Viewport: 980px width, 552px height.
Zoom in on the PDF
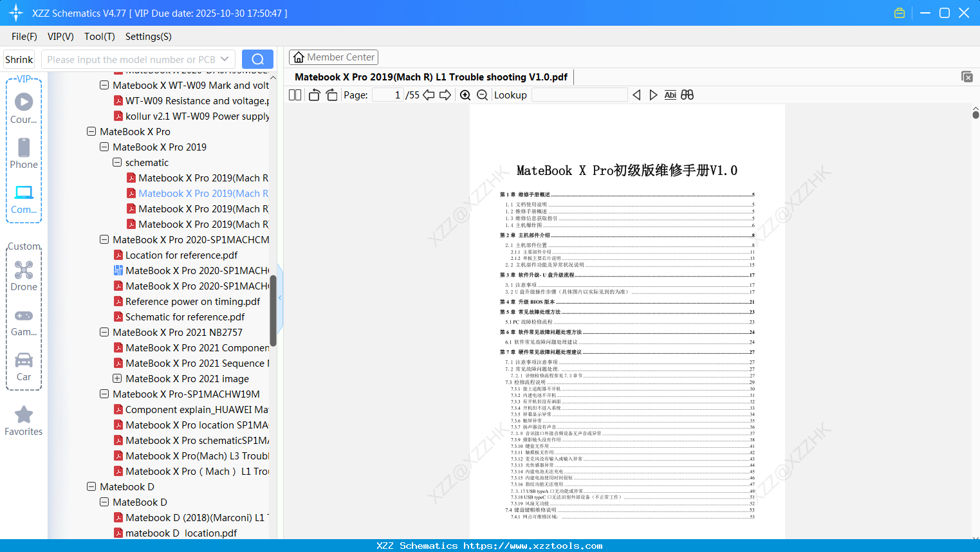[x=465, y=95]
